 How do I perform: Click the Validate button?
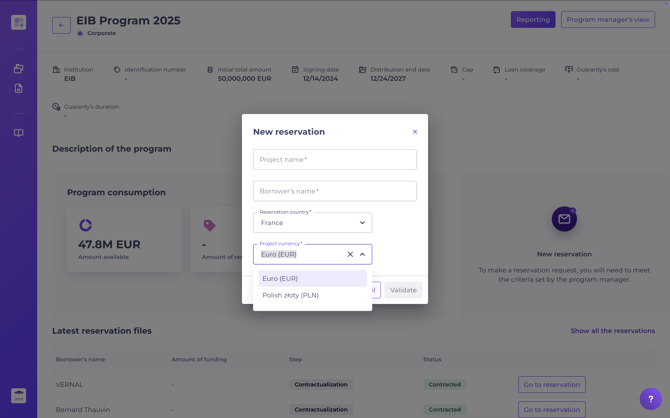point(403,290)
